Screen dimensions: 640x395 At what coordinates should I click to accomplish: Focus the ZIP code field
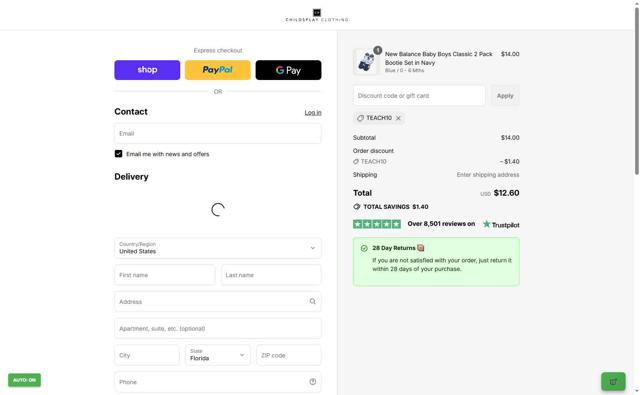289,355
